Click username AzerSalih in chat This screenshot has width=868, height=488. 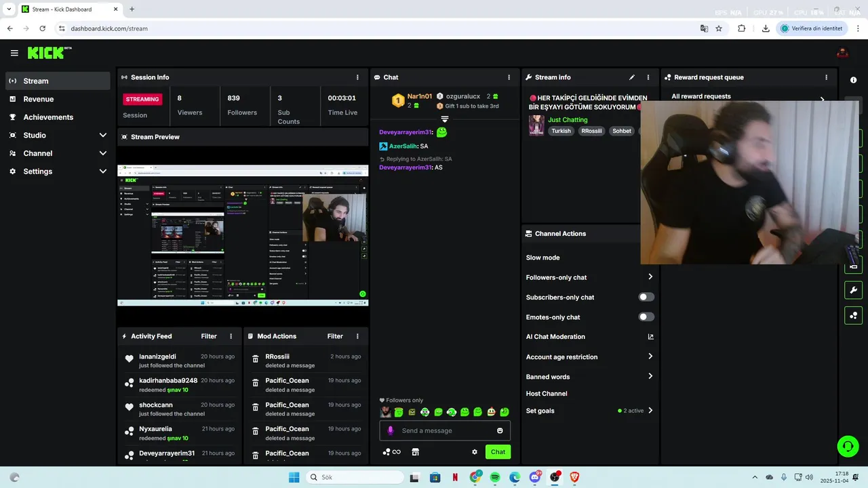(x=403, y=146)
